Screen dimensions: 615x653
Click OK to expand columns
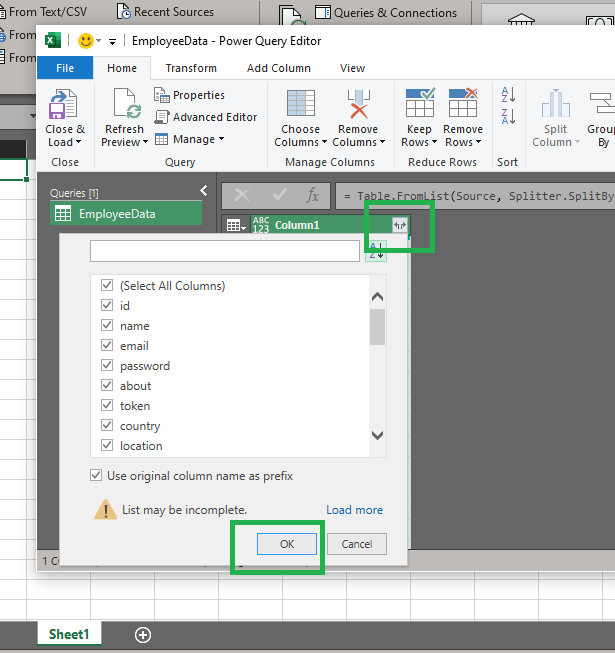[x=287, y=544]
